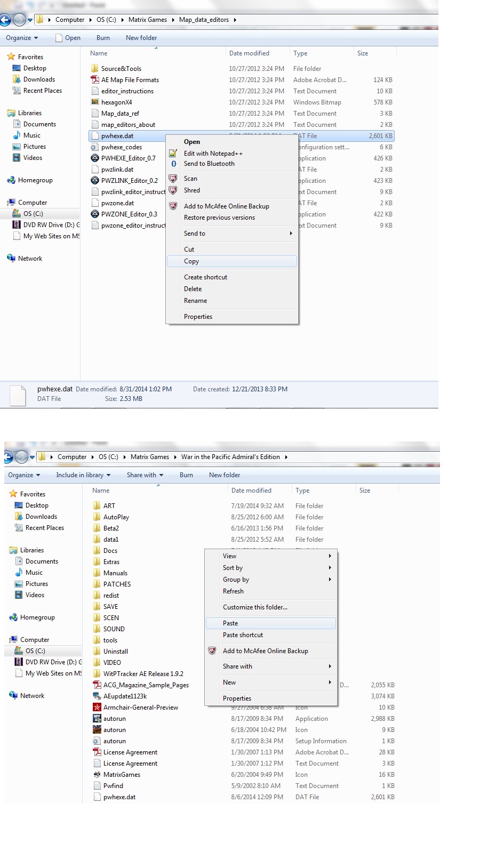Choose Edit with Notepad++
480x868 pixels.
[232, 154]
